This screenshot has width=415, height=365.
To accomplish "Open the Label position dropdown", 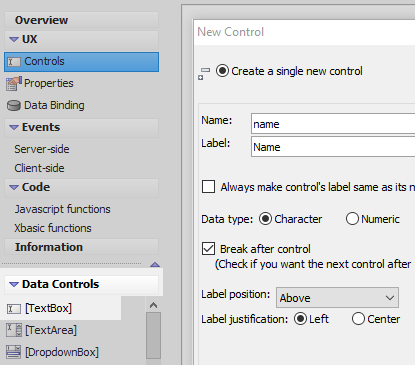I will click(337, 298).
